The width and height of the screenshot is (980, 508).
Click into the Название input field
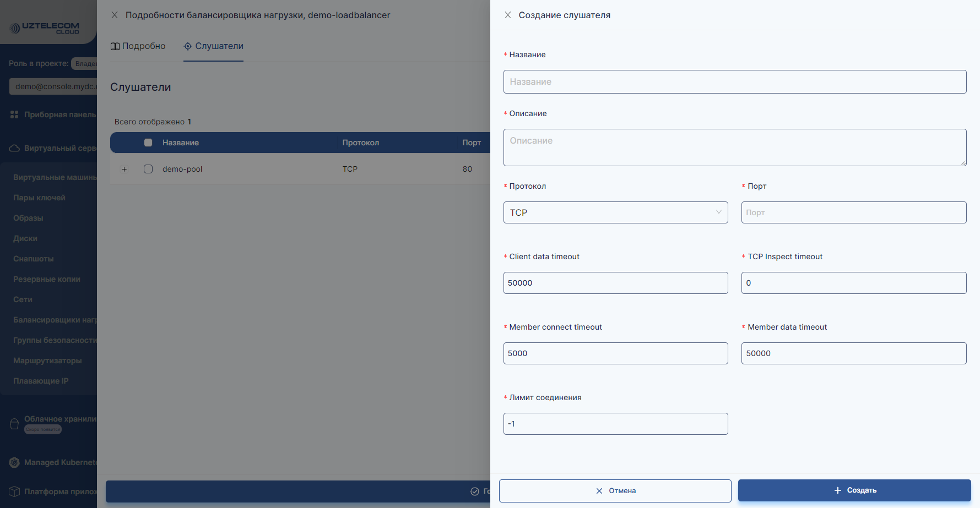point(734,81)
